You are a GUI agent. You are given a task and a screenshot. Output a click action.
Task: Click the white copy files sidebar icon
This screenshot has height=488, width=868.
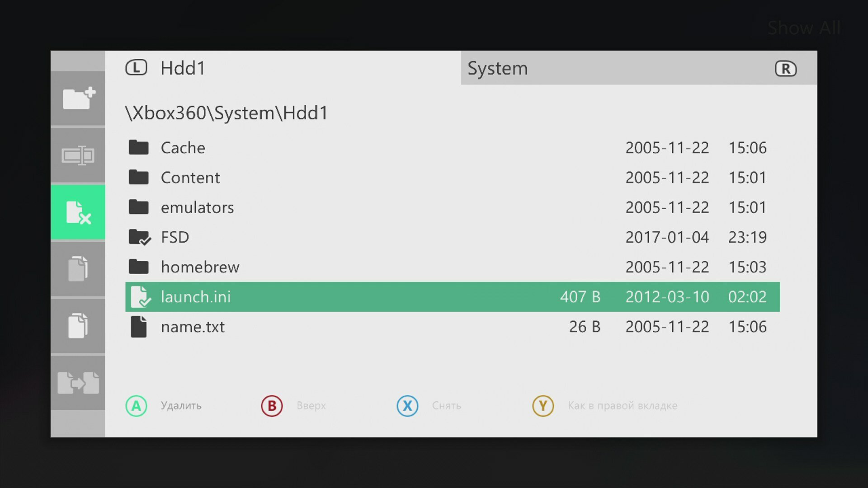[x=78, y=325]
